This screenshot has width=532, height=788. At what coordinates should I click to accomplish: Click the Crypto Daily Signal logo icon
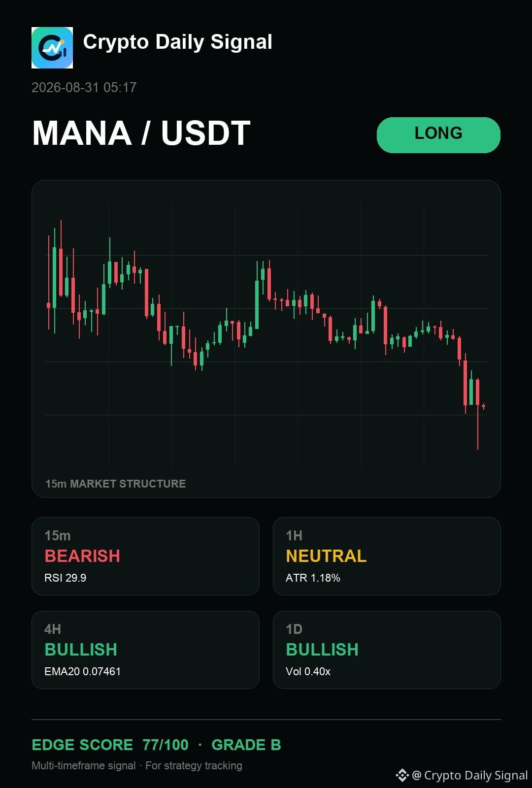(52, 48)
